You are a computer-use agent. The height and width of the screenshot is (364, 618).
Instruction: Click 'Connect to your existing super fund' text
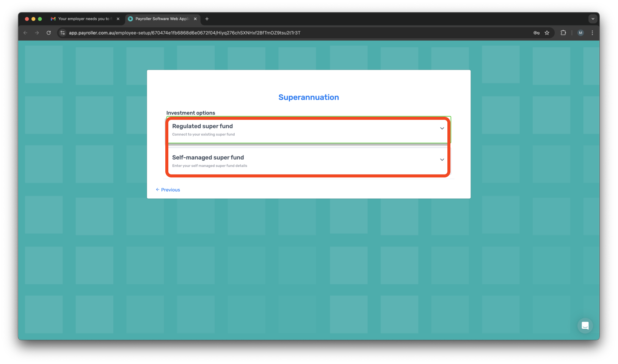(204, 134)
